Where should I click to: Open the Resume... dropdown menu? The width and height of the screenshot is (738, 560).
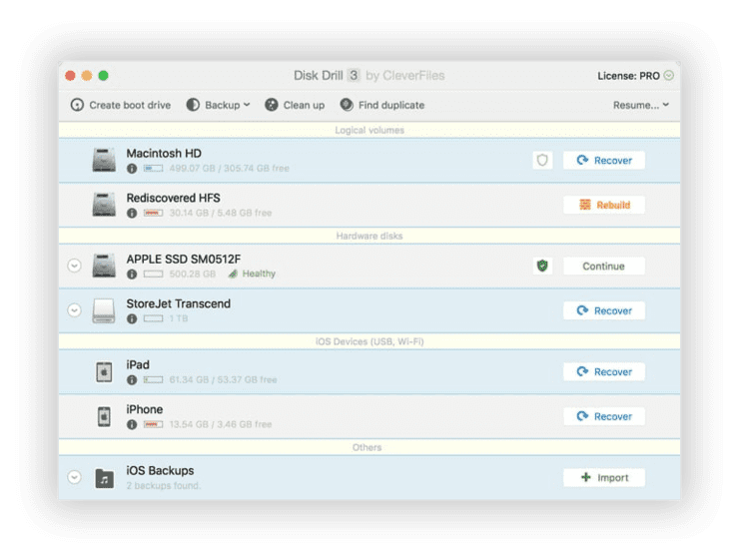tap(640, 105)
